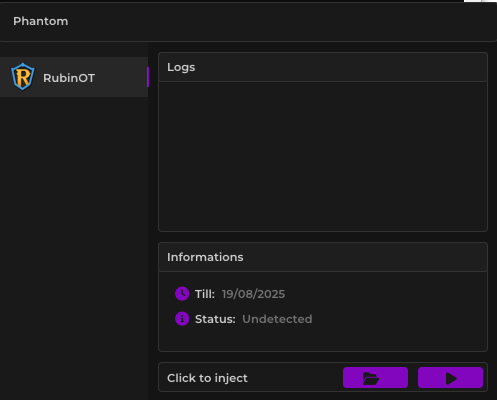497x400 pixels.
Task: Click the Till label text
Action: pos(205,294)
